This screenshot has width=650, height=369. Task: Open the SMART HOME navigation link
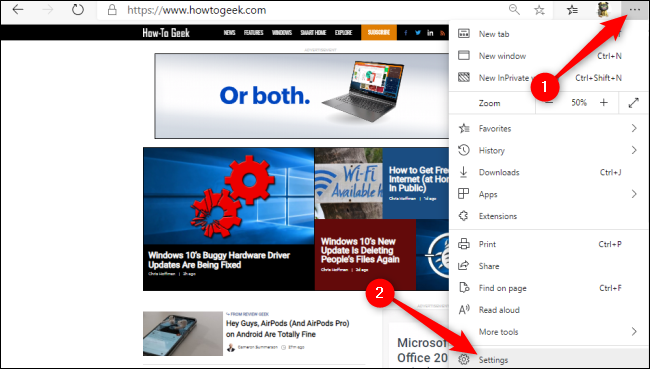[313, 33]
